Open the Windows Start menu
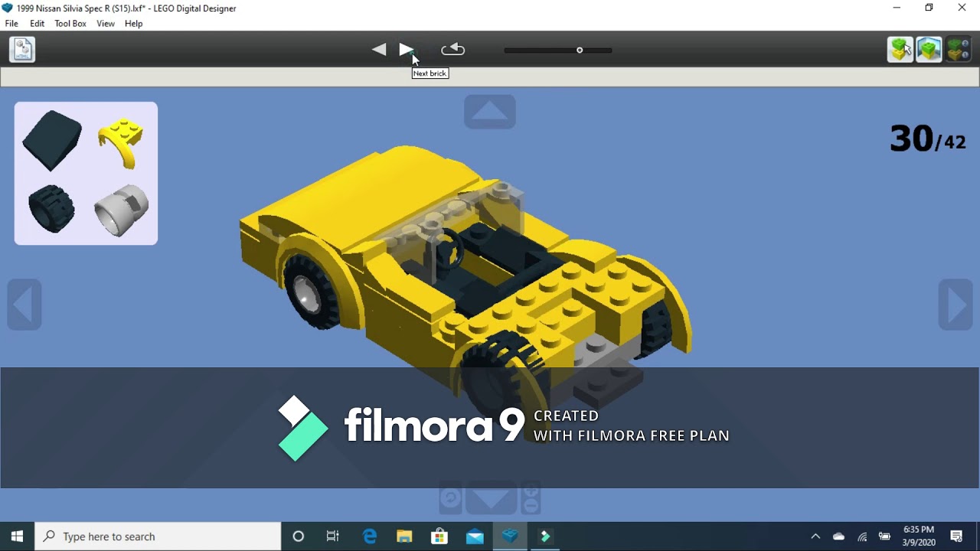 [17, 536]
